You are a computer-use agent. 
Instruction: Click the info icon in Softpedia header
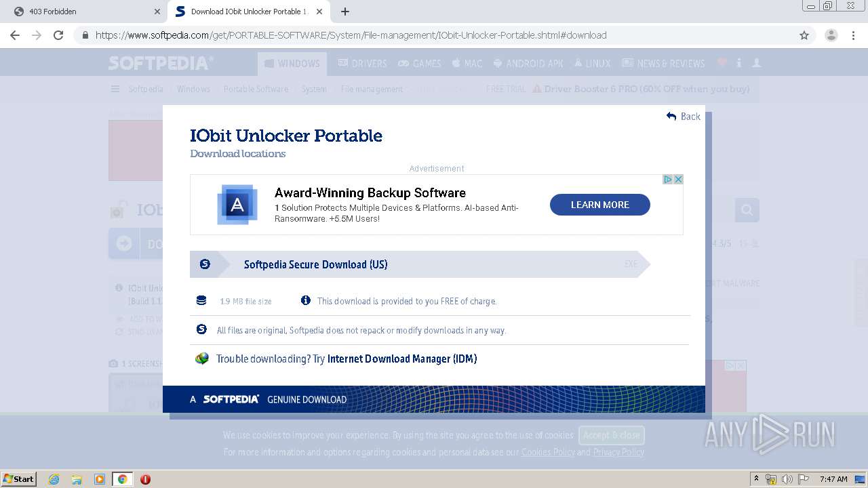point(739,62)
